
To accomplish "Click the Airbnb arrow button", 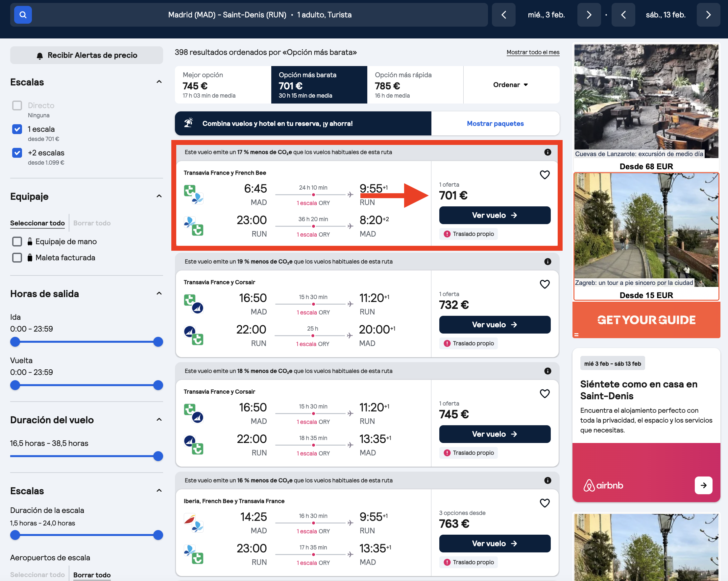I will (703, 485).
